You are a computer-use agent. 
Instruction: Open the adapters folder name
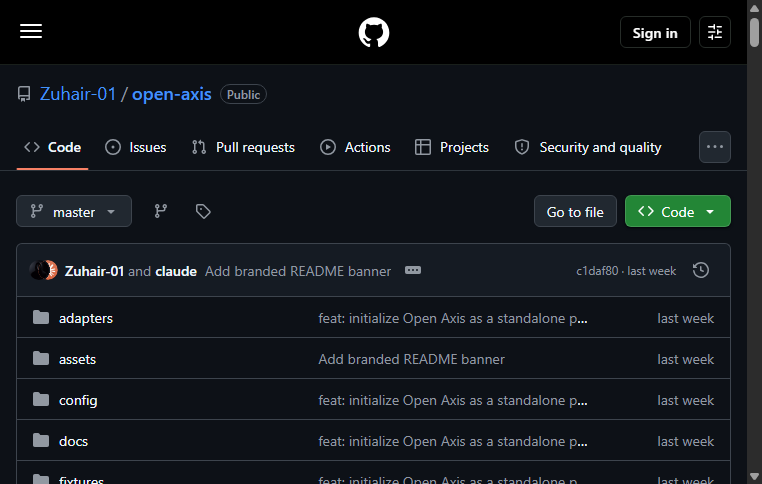click(86, 318)
